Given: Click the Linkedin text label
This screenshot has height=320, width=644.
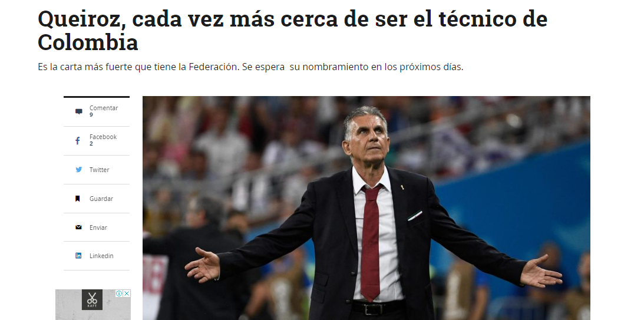Looking at the screenshot, I should [101, 256].
